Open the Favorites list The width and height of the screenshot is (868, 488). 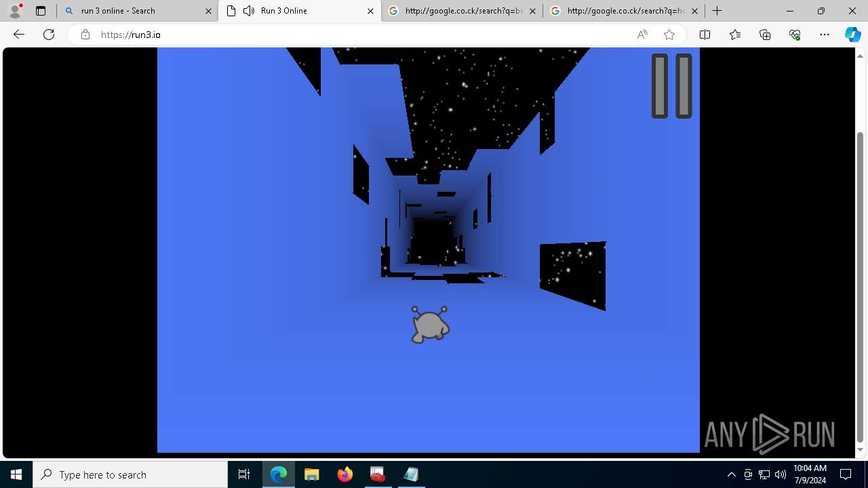735,35
